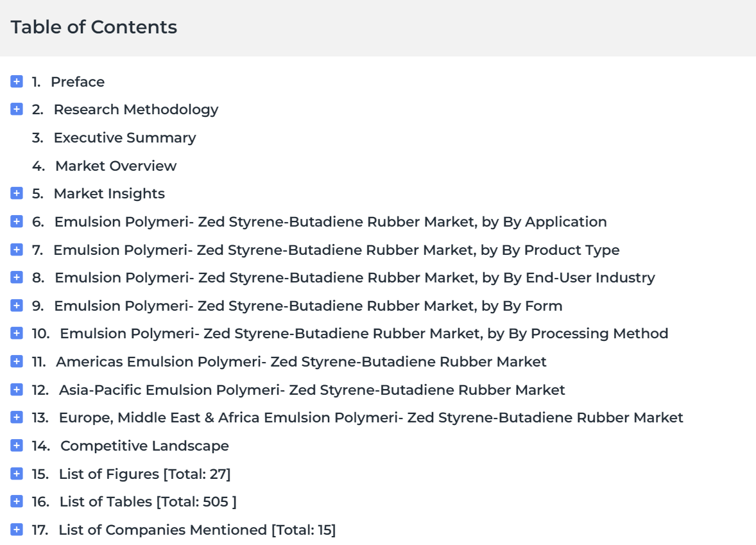Viewport: 756px width, 545px height.
Task: Expand the Market Insights plus icon
Action: [x=17, y=193]
